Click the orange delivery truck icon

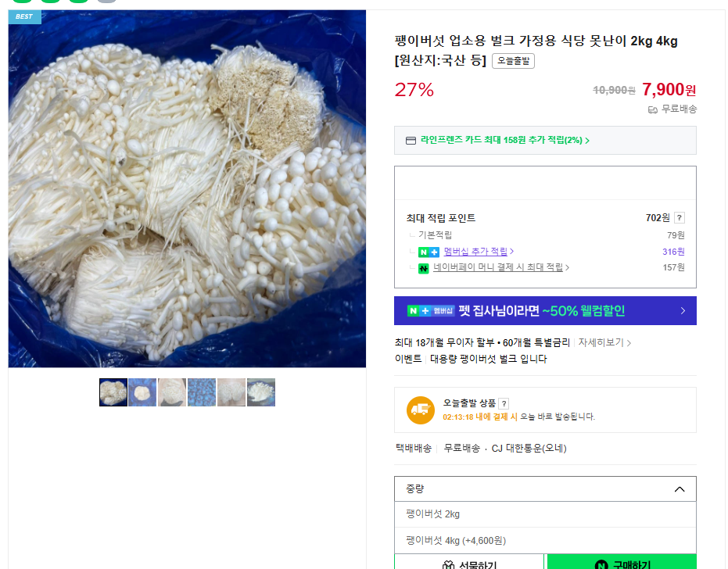pyautogui.click(x=421, y=410)
